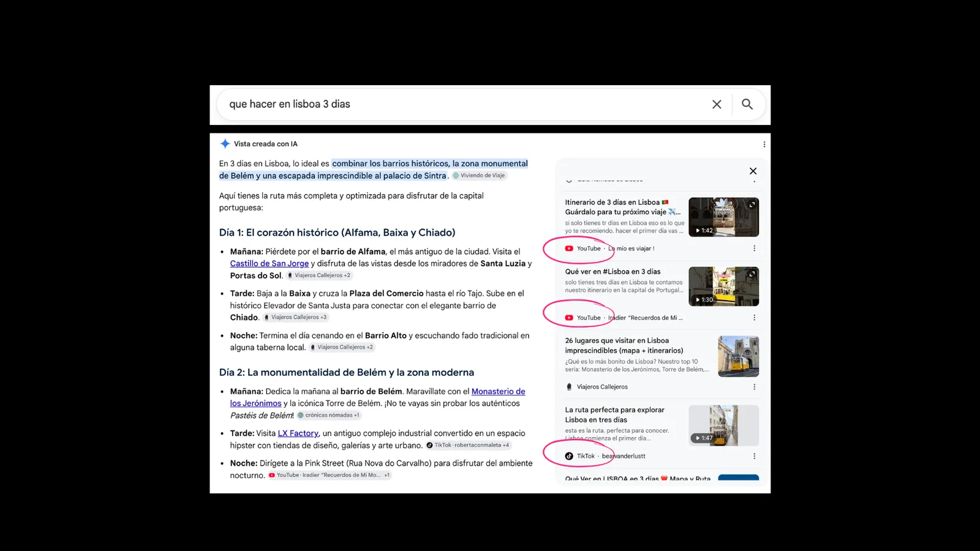
Task: Expand the 1:30 video thumbnail via corner icon
Action: pos(752,274)
